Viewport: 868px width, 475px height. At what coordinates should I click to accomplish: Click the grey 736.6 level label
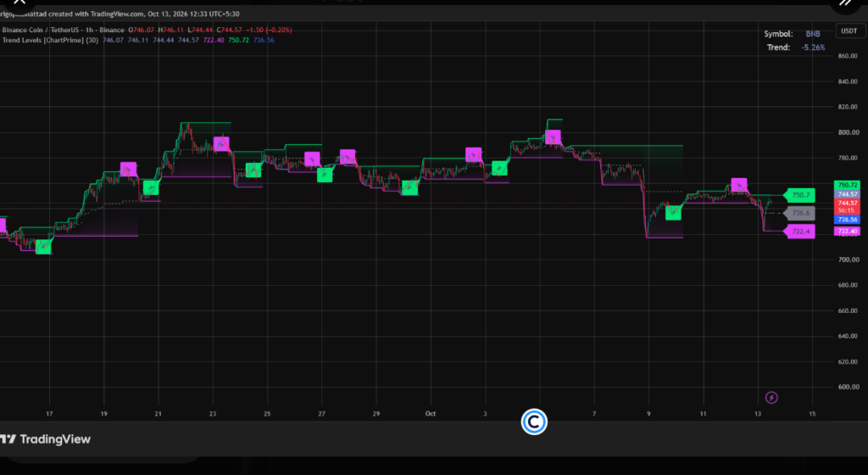[800, 213]
